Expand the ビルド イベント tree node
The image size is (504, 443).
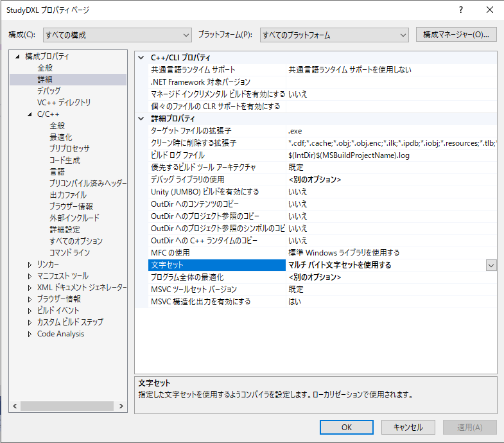pos(30,311)
